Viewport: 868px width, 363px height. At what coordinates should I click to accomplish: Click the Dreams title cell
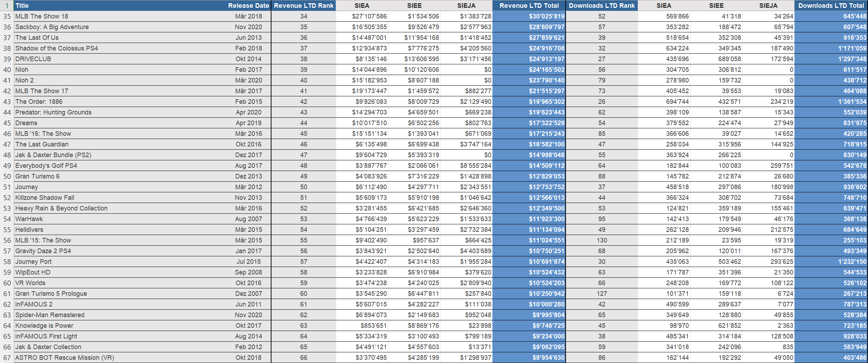click(120, 123)
